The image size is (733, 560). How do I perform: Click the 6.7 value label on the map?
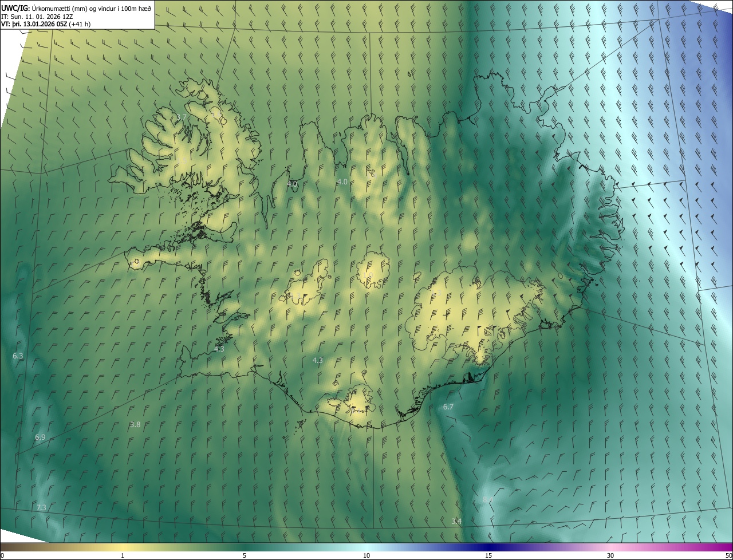pyautogui.click(x=448, y=407)
